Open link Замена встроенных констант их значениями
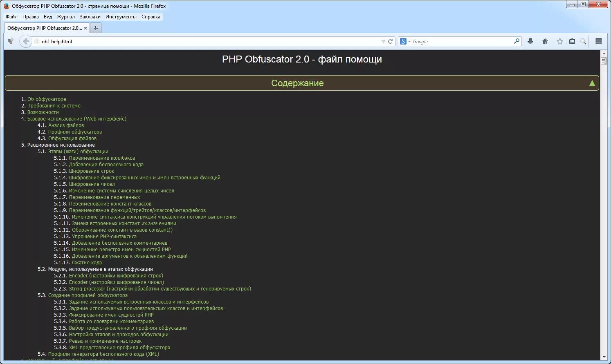Image resolution: width=611 pixels, height=364 pixels. pyautogui.click(x=124, y=223)
